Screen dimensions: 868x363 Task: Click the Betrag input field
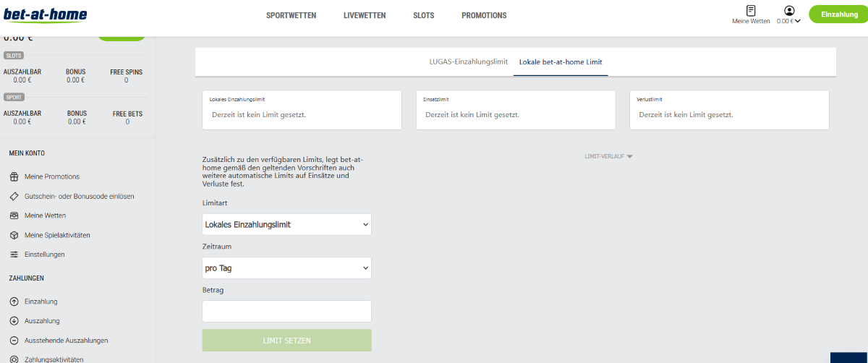[287, 311]
